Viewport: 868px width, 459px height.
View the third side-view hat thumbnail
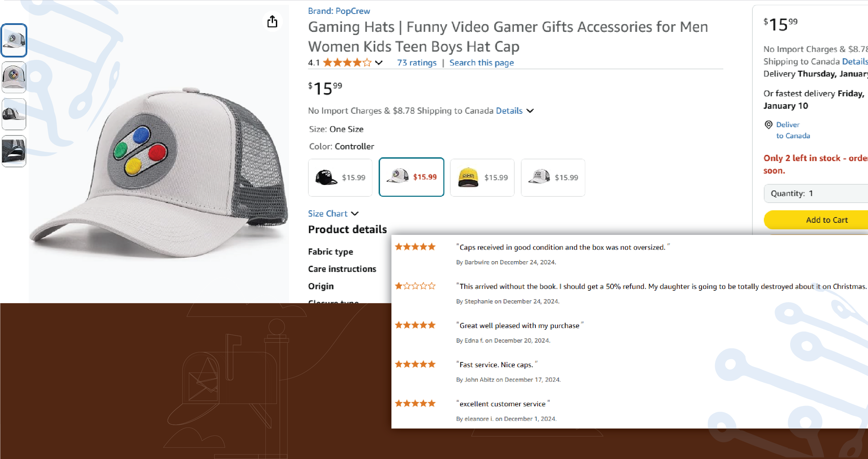coord(14,114)
